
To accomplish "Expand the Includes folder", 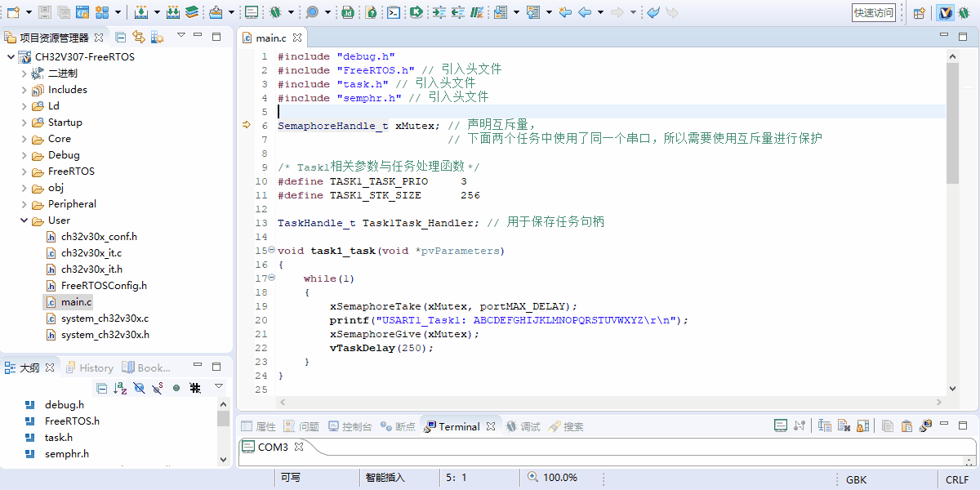I will (x=24, y=90).
